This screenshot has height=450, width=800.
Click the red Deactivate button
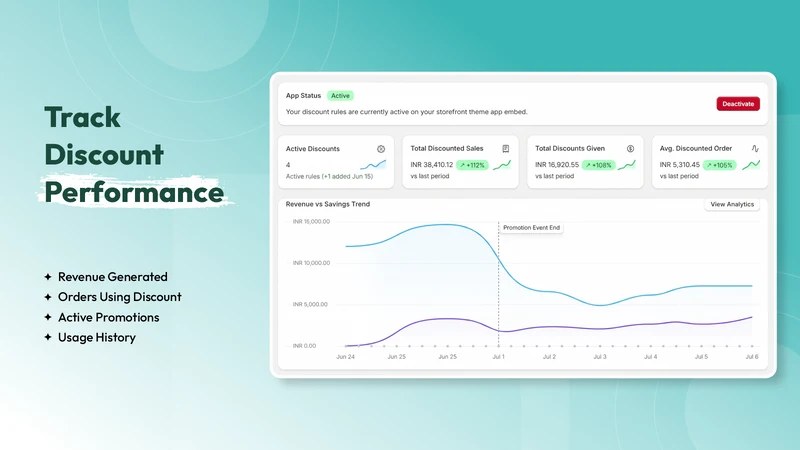click(738, 104)
